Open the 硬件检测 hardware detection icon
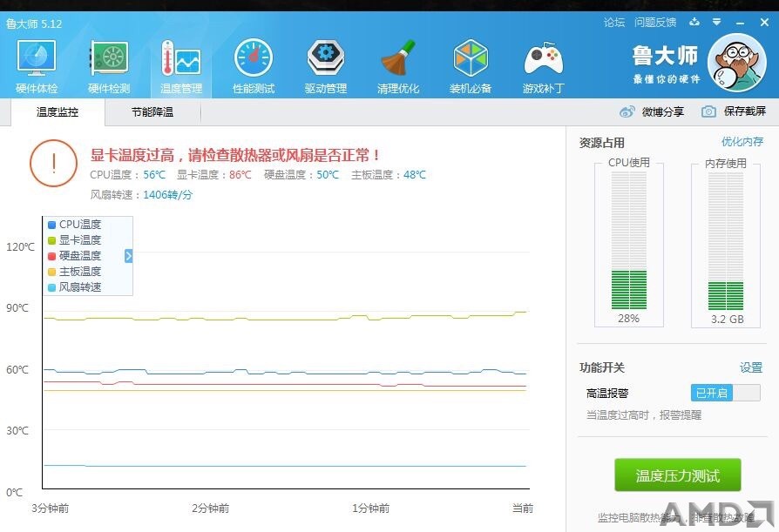 (x=109, y=58)
